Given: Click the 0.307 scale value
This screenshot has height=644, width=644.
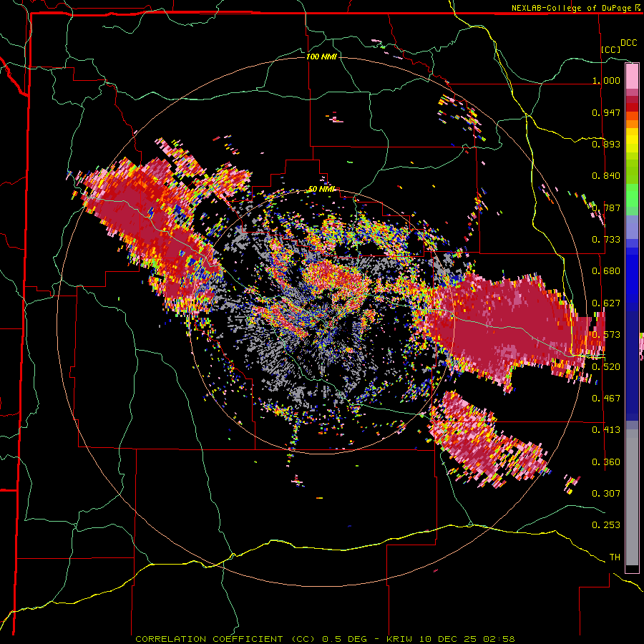Looking at the screenshot, I should click(606, 493).
